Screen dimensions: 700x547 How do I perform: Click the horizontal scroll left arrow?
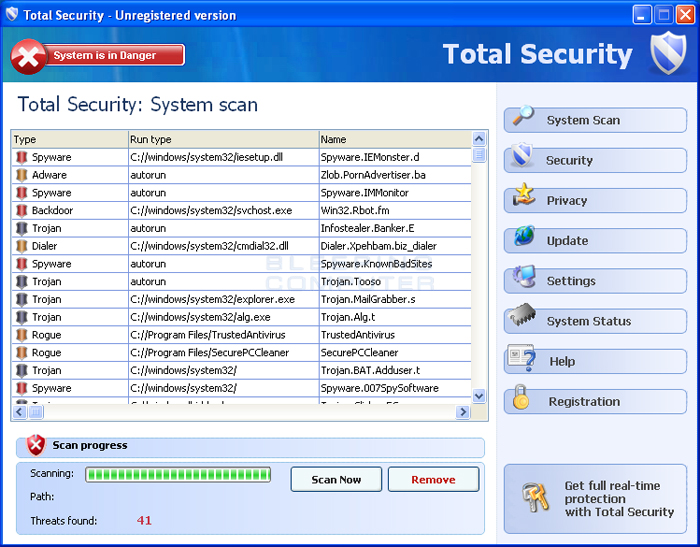19,412
